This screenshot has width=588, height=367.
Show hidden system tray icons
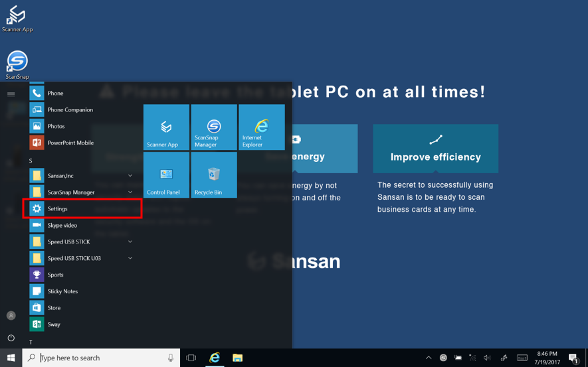tap(429, 358)
